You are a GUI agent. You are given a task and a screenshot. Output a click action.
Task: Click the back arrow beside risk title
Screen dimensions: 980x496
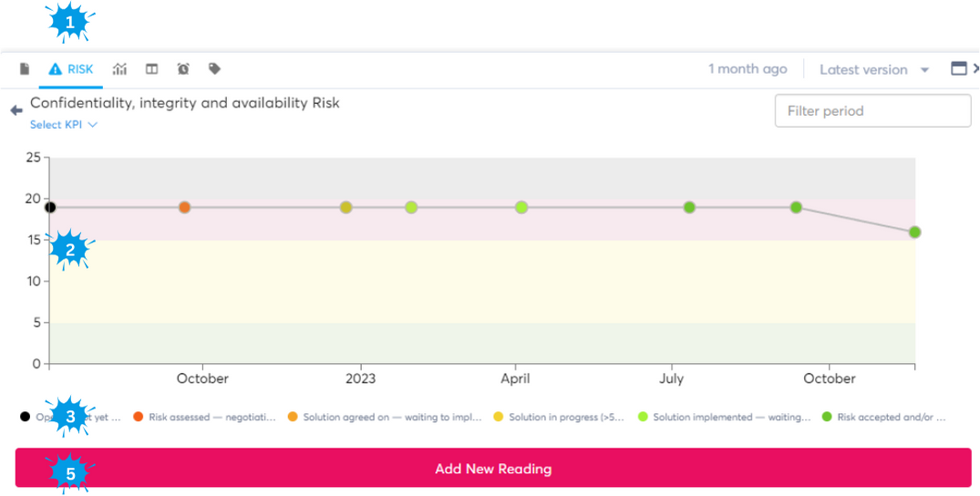[x=15, y=110]
